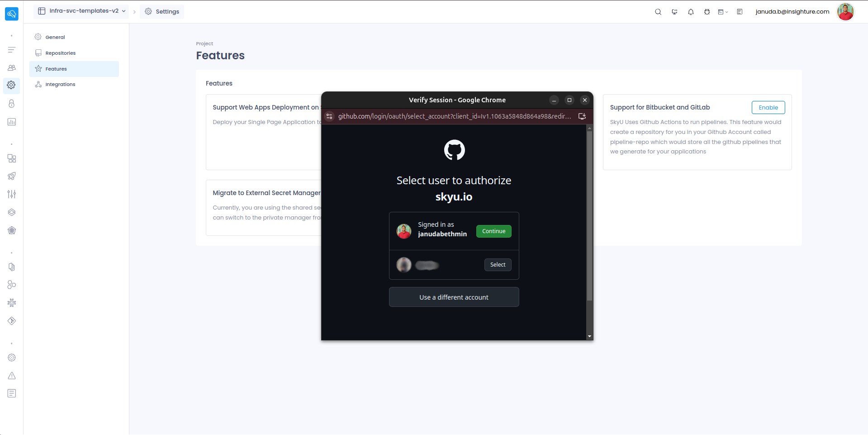Viewport: 868px width, 435px height.
Task: Maximize the Verify Session popup window
Action: pos(569,100)
